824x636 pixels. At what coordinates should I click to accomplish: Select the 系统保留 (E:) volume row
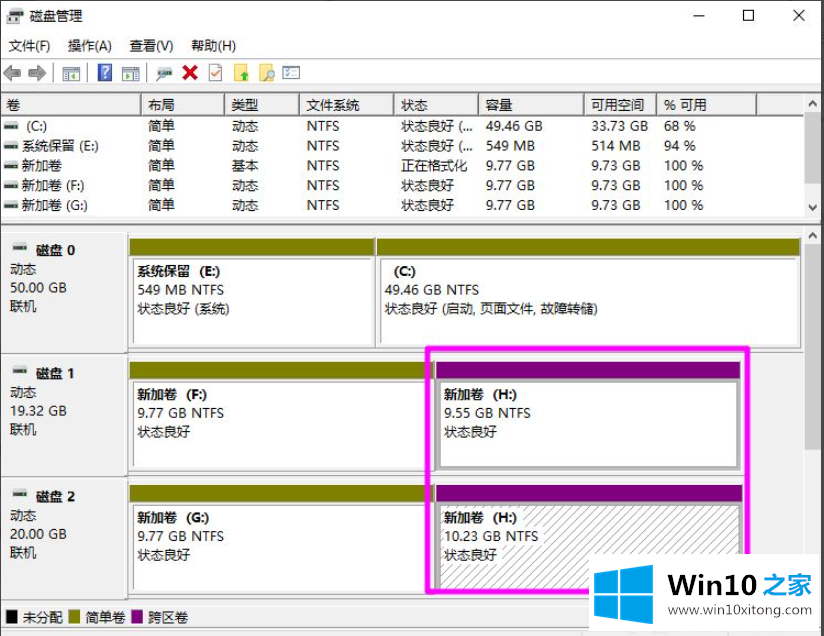[402, 146]
